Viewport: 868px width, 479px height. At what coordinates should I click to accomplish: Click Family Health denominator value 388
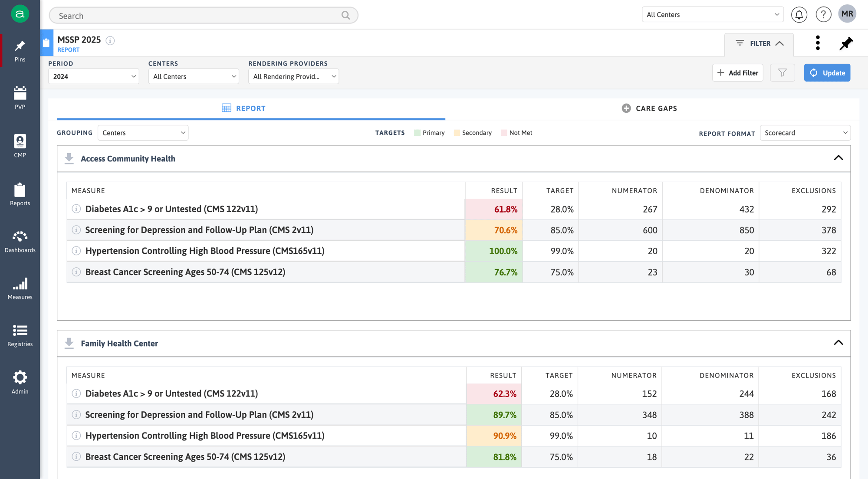(x=746, y=415)
